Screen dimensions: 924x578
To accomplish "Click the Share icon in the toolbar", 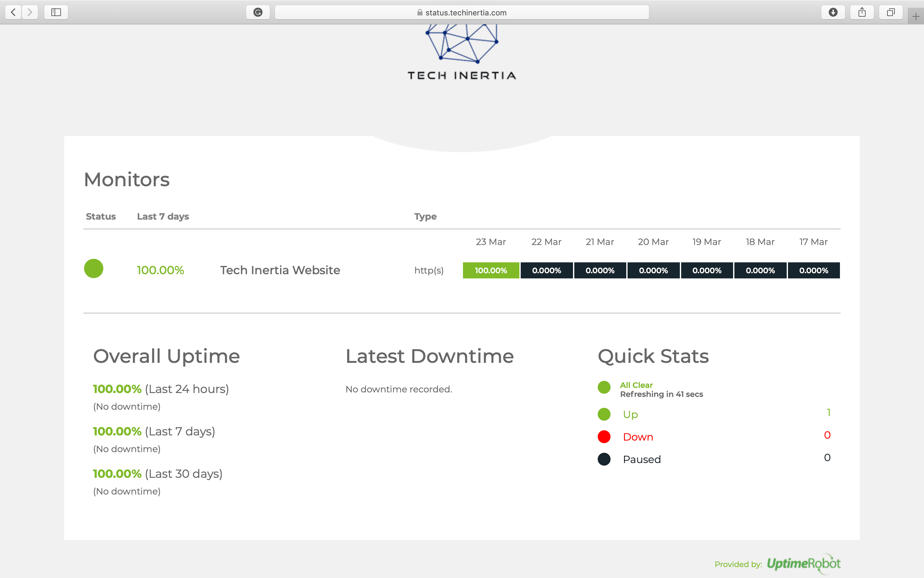I will 862,12.
